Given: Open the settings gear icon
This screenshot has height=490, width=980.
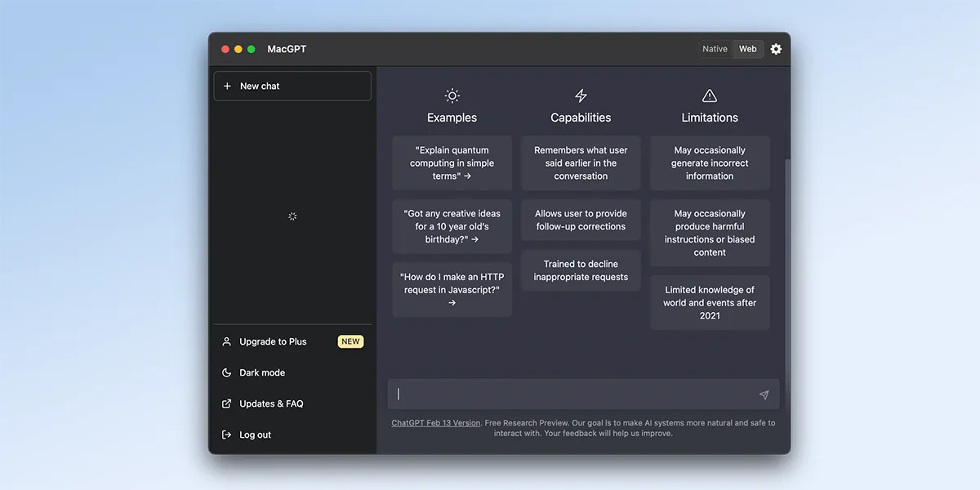Looking at the screenshot, I should (776, 49).
